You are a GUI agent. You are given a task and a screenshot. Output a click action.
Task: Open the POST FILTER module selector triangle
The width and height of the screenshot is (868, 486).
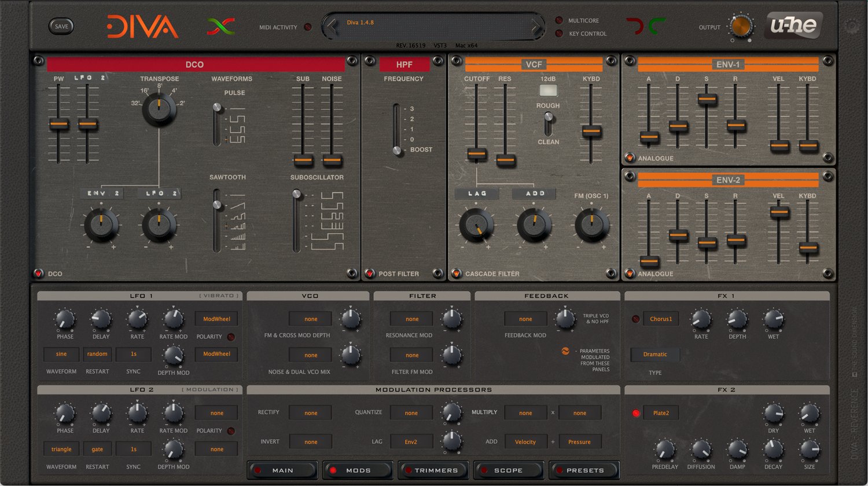tap(370, 273)
